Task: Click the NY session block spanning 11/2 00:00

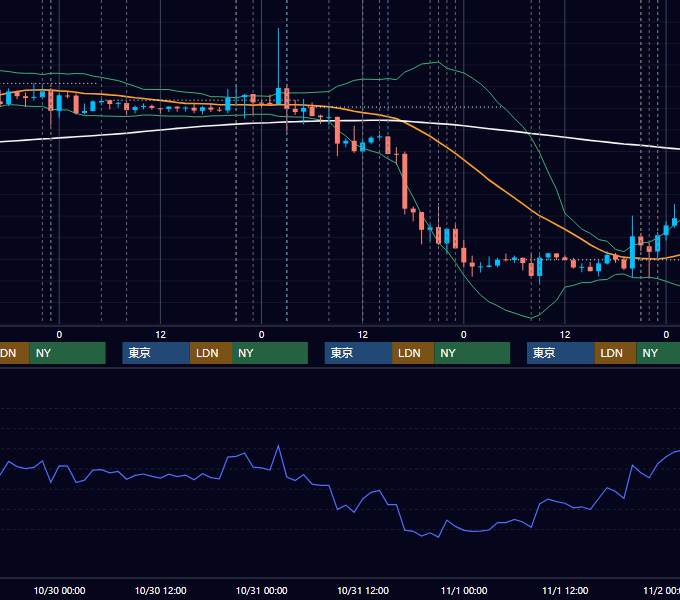Action: coord(658,353)
